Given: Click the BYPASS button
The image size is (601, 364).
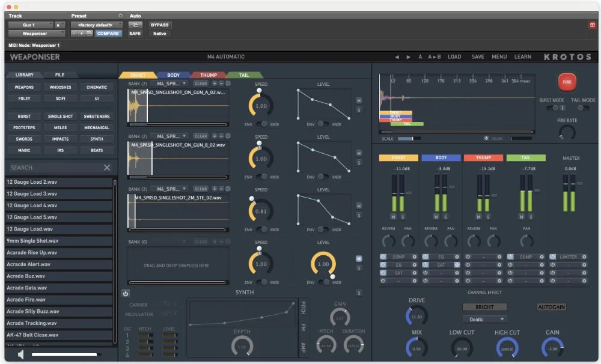Looking at the screenshot, I should click(159, 25).
